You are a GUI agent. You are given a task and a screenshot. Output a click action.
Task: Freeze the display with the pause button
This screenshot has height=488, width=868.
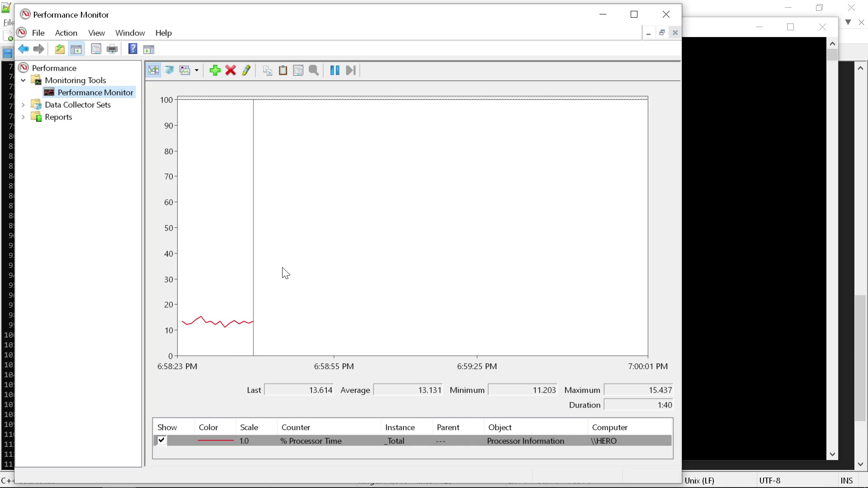335,70
